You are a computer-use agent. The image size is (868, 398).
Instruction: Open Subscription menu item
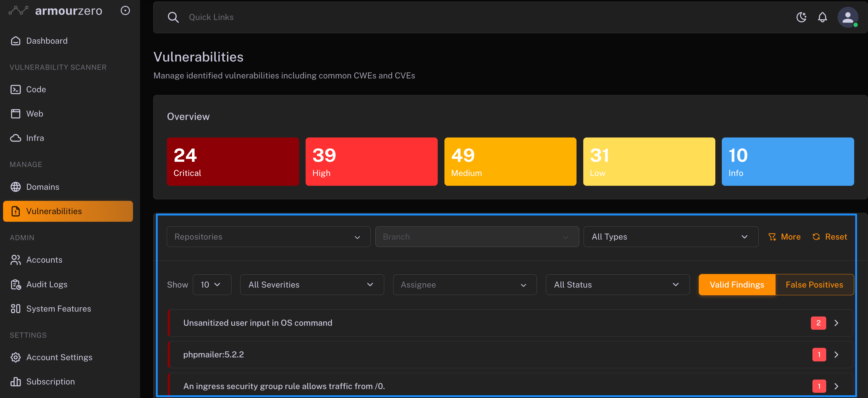pyautogui.click(x=50, y=381)
